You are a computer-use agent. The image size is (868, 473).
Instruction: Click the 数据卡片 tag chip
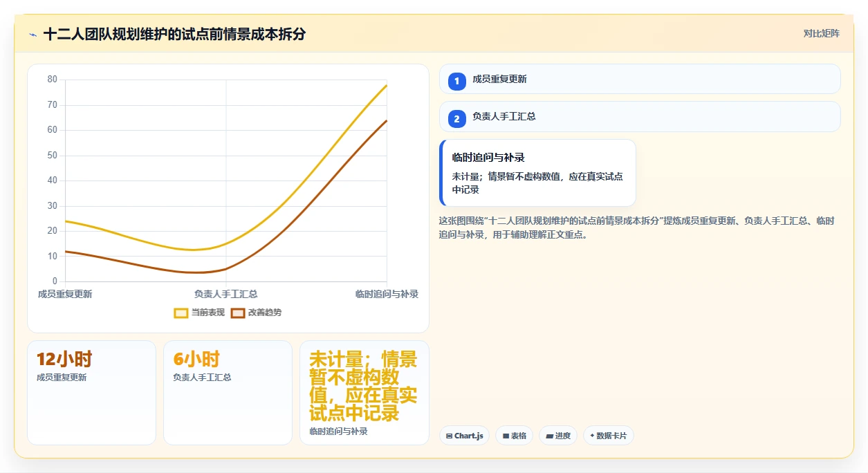coord(609,436)
